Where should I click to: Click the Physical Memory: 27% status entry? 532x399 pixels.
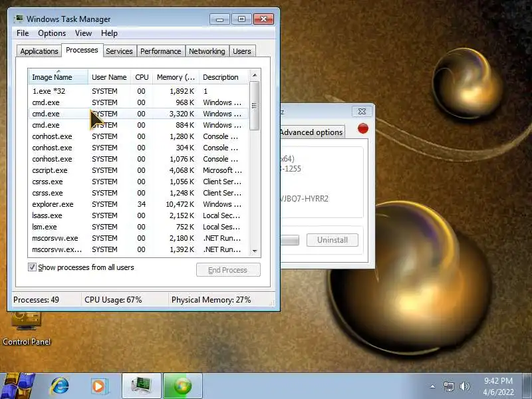[x=211, y=300]
